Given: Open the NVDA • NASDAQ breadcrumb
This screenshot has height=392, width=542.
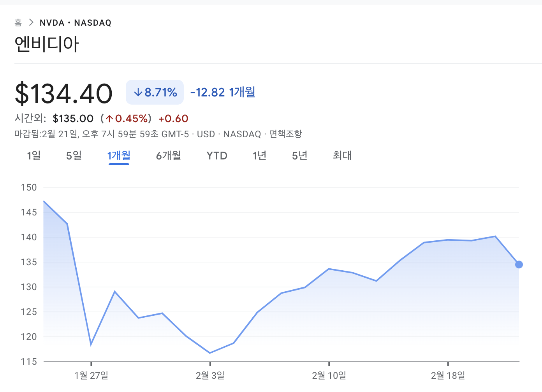Looking at the screenshot, I should click(76, 23).
